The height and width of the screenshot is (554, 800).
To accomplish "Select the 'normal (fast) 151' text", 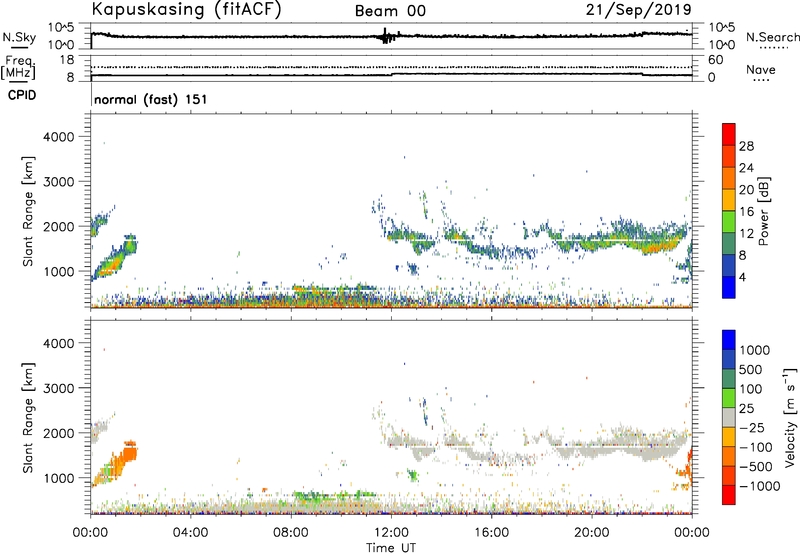I will (151, 99).
